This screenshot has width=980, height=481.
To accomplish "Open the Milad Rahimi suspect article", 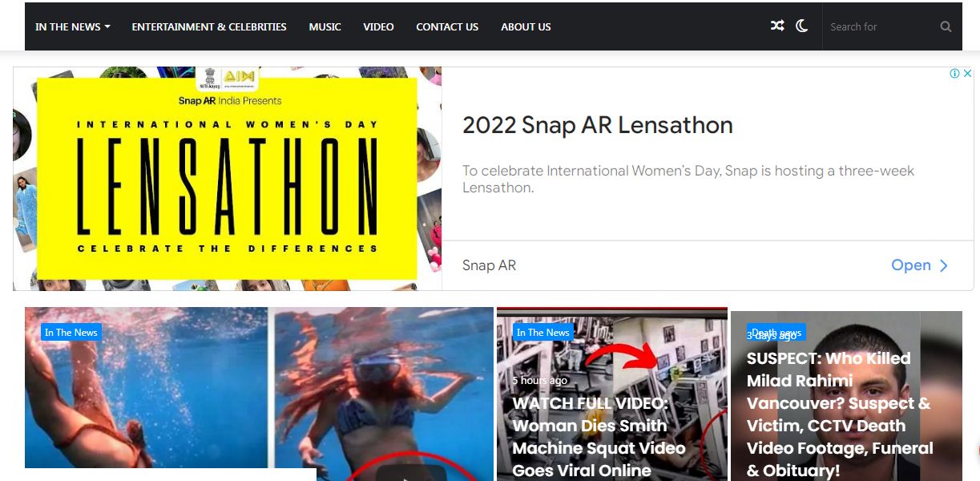I will 840,414.
